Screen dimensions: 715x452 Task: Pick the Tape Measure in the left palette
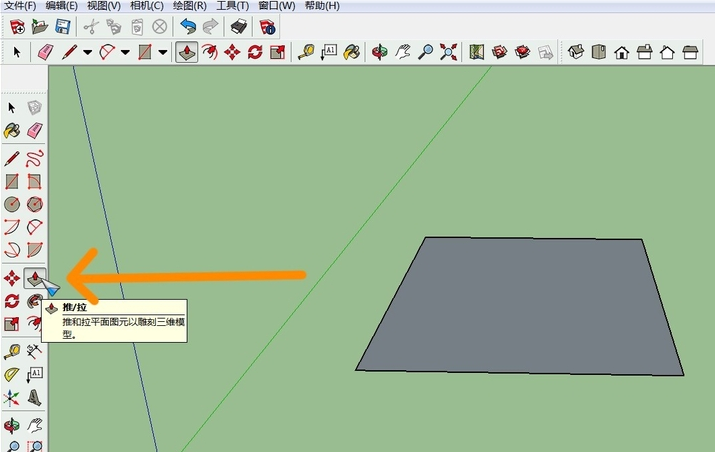[x=12, y=353]
